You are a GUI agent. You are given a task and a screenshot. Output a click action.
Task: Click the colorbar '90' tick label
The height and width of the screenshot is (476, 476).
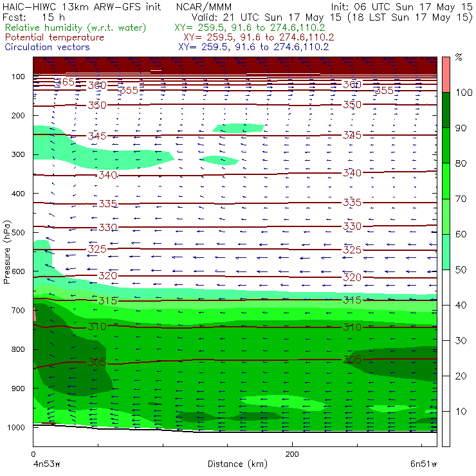[461, 128]
